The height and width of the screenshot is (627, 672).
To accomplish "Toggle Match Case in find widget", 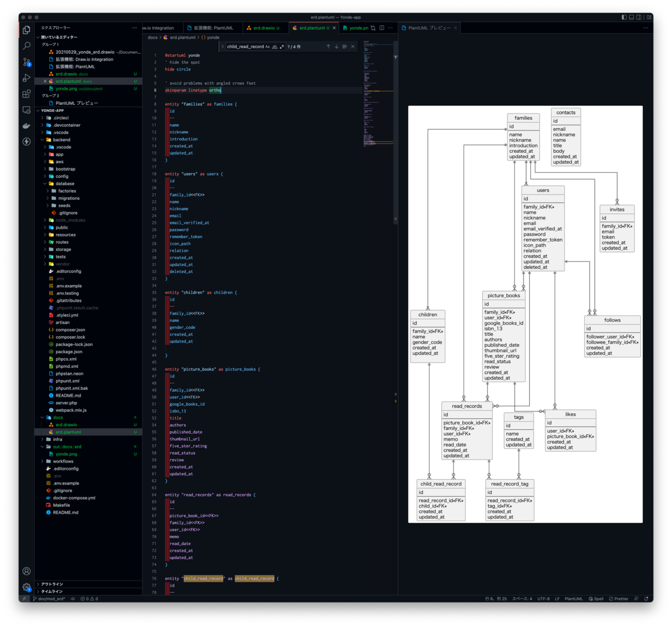I will coord(267,46).
